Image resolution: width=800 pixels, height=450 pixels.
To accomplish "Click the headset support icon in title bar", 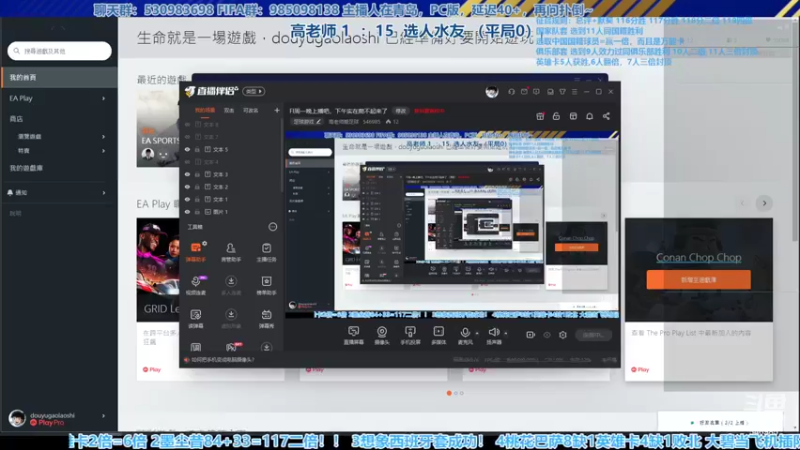I will (x=511, y=92).
